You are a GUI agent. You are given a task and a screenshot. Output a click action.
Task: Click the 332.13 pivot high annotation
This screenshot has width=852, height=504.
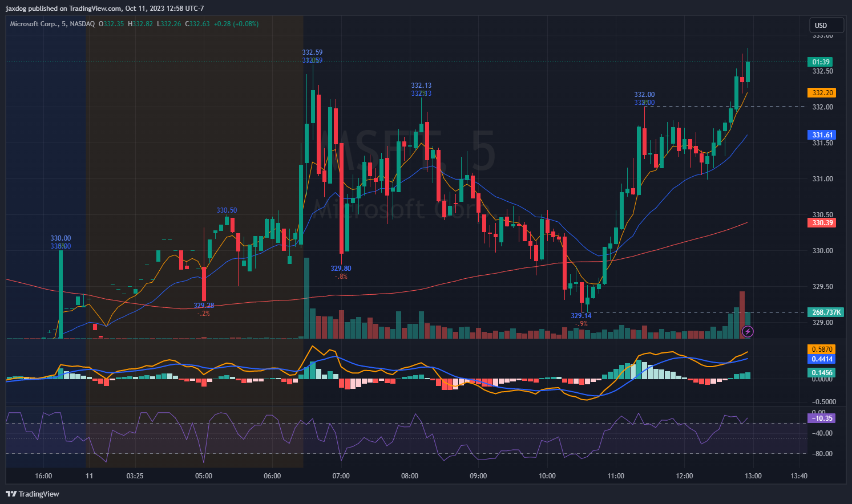click(421, 86)
